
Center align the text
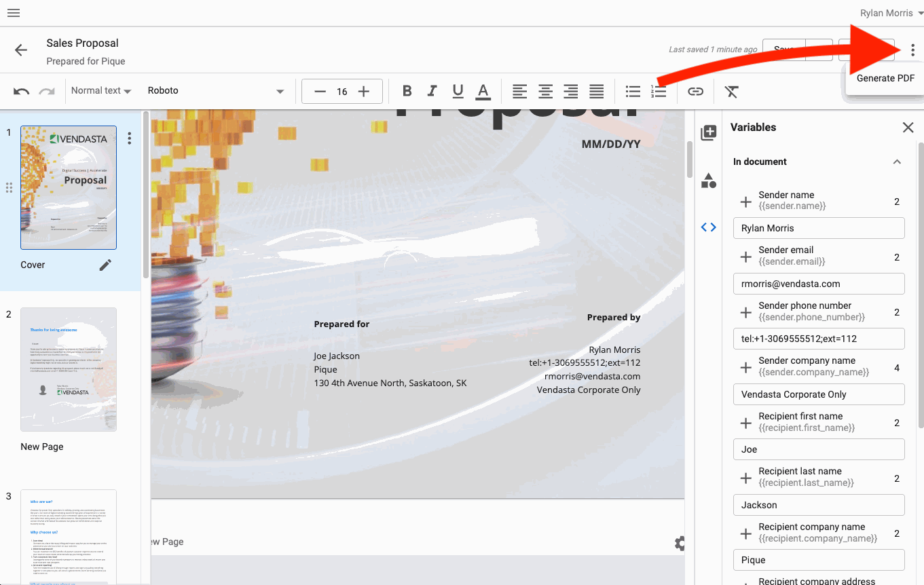[545, 92]
